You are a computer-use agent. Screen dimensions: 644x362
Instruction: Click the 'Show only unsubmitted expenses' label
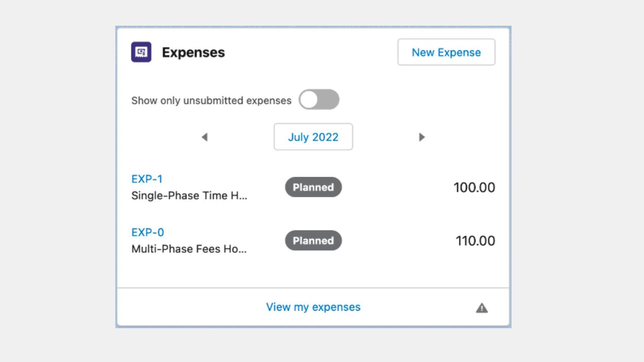[x=211, y=101]
